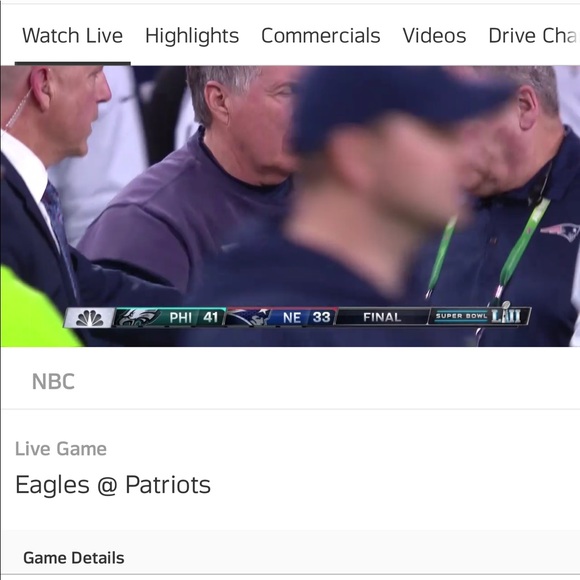
Task: Open the partially visible Drive Charts tab
Action: tap(534, 36)
